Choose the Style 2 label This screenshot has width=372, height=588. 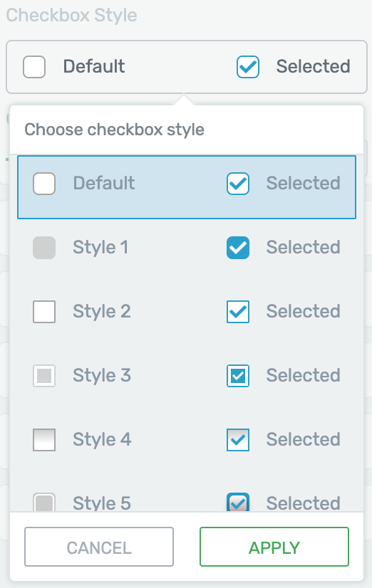pyautogui.click(x=102, y=312)
